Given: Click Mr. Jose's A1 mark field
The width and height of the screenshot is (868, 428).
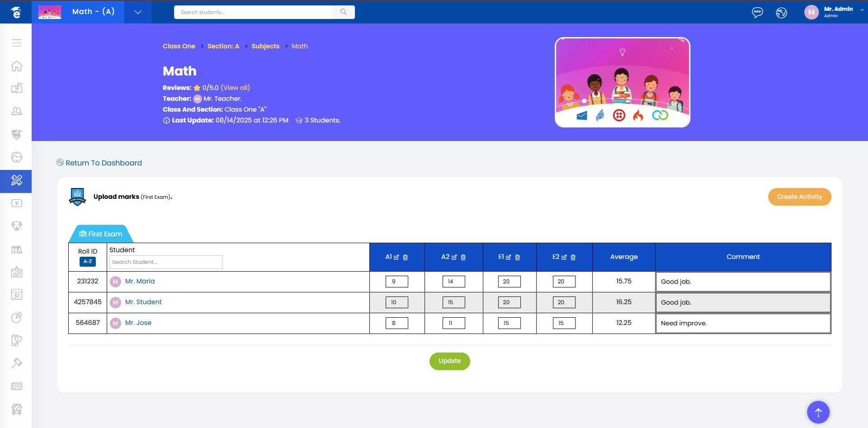Looking at the screenshot, I should click(397, 323).
